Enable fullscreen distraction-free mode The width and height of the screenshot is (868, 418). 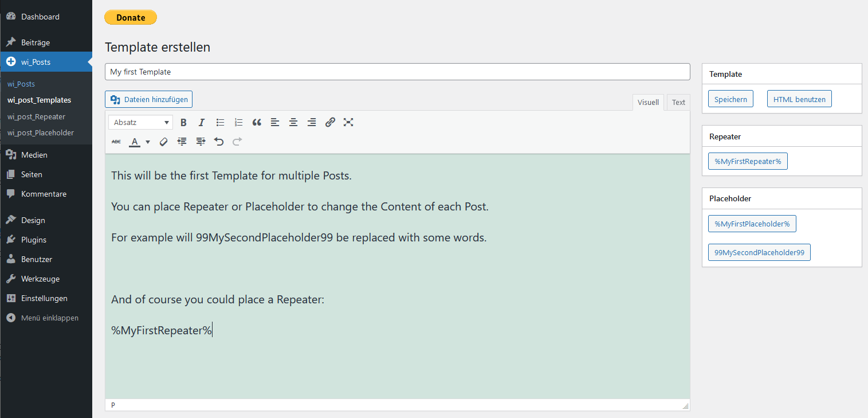pyautogui.click(x=348, y=122)
